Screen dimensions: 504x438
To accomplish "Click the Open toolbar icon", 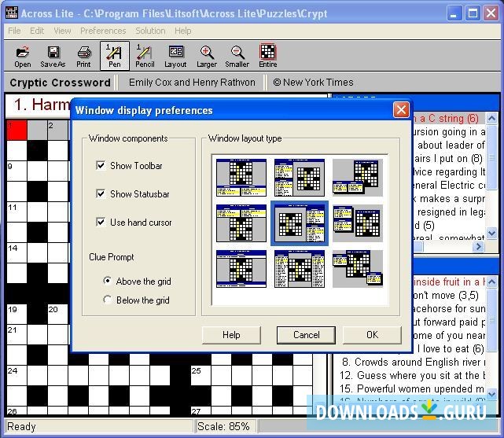I will click(x=23, y=56).
